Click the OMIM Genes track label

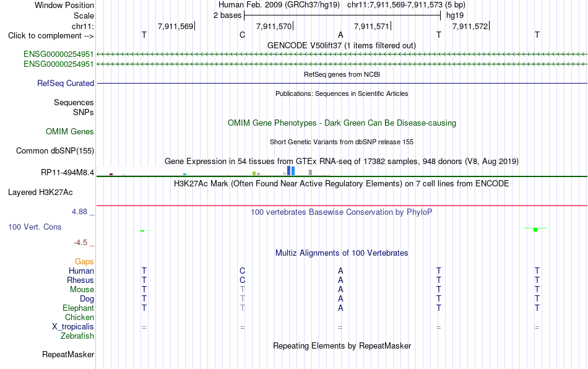point(70,132)
